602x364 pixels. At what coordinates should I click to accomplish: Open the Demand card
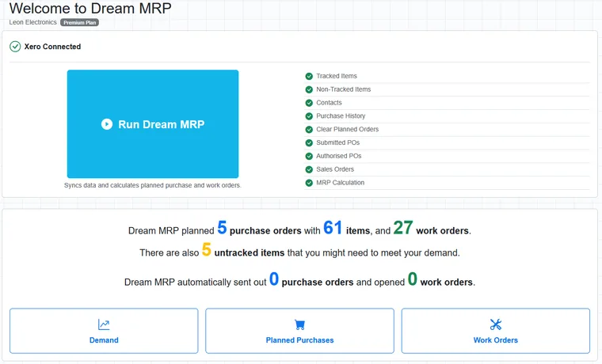tap(104, 331)
